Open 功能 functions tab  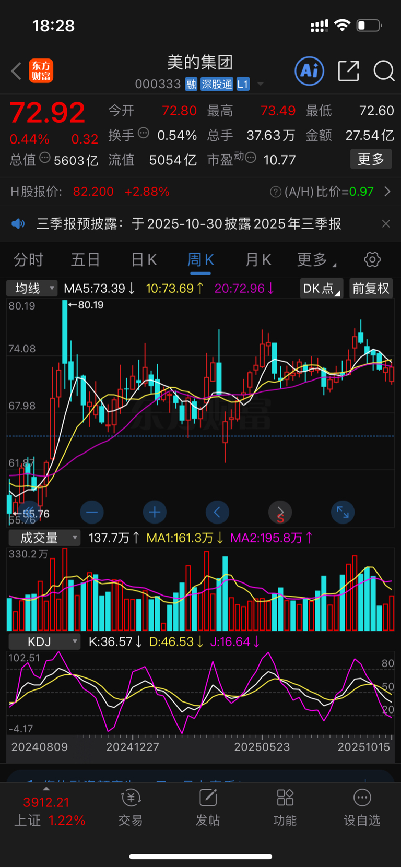coord(285,808)
